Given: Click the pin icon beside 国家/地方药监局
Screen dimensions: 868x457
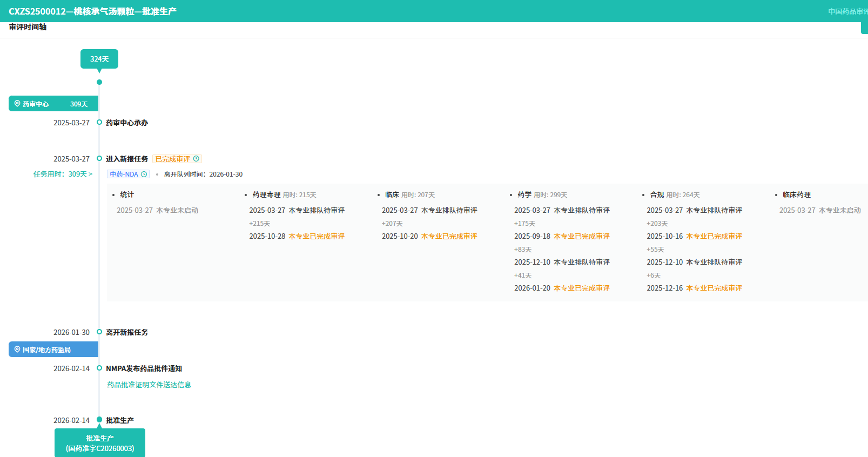Looking at the screenshot, I should 17,350.
